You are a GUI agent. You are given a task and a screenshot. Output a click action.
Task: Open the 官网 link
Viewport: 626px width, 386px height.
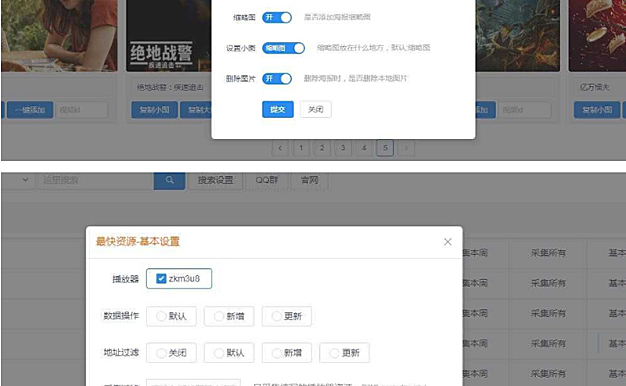pyautogui.click(x=310, y=180)
